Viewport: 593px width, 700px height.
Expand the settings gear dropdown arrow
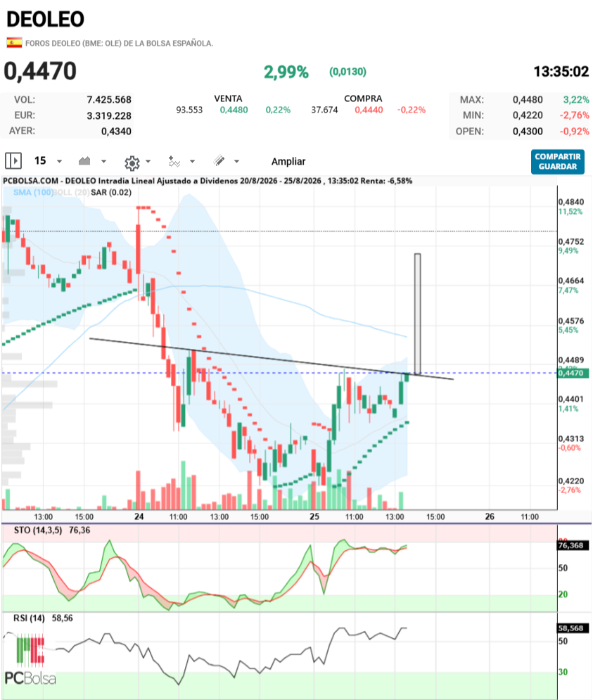tap(148, 161)
